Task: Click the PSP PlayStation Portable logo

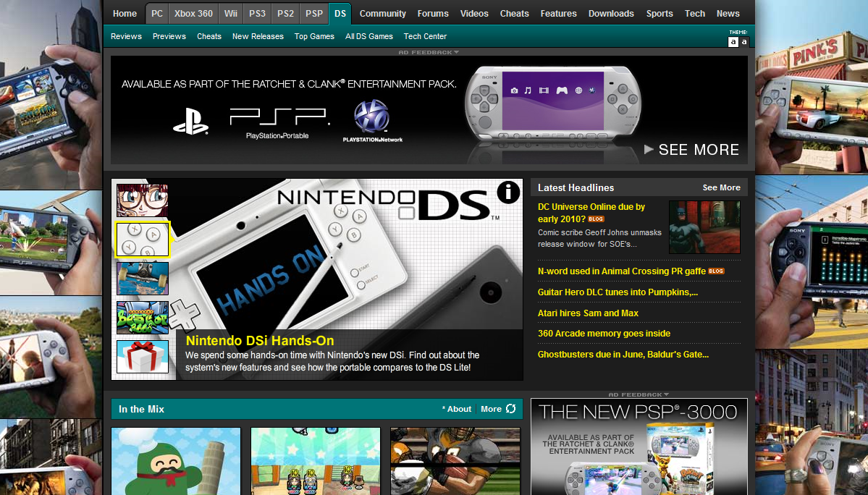Action: (279, 123)
